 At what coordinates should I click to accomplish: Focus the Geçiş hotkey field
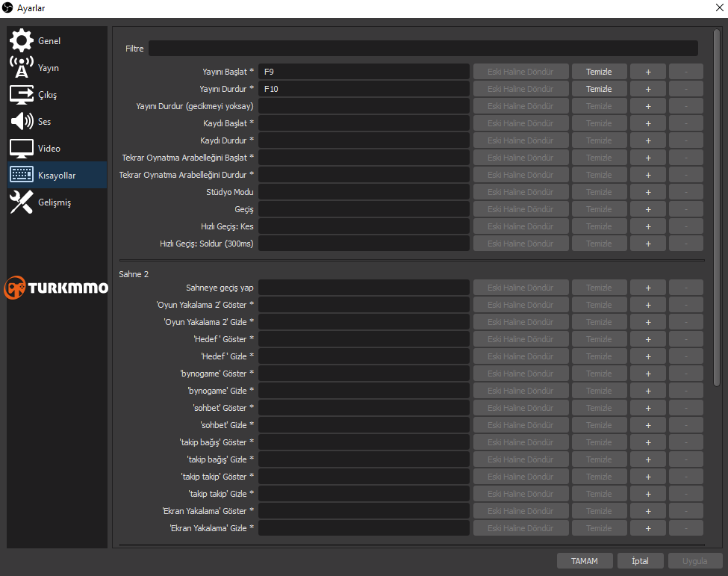pyautogui.click(x=364, y=209)
